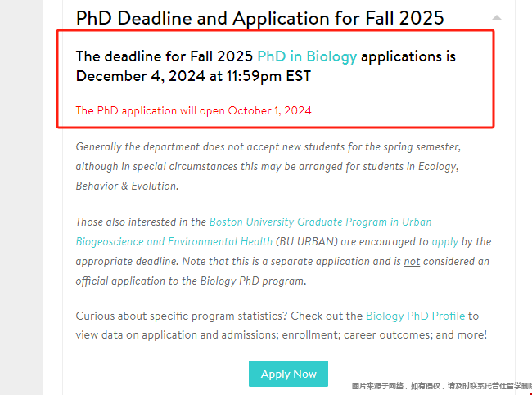Screen dimensions: 532x395
Task: Open the 'Boston University Graduate Program in Urban' link
Action: [x=320, y=222]
